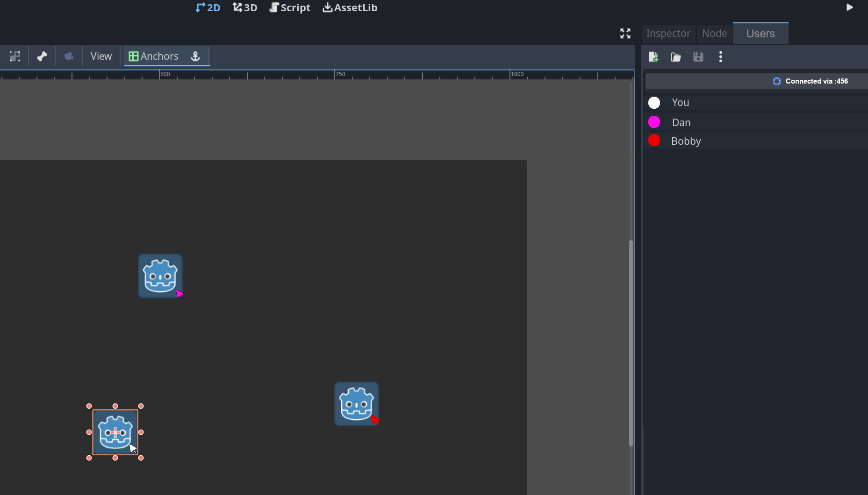Select the bone editing tool

point(42,56)
